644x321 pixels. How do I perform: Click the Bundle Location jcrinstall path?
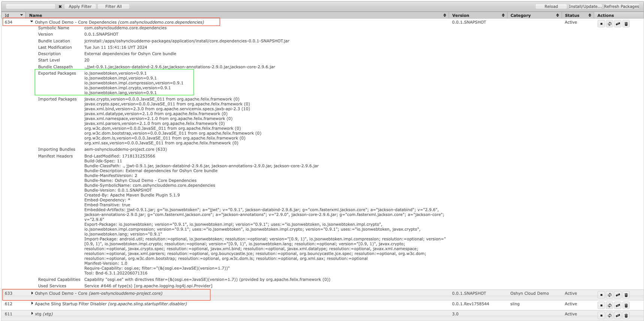tap(187, 41)
